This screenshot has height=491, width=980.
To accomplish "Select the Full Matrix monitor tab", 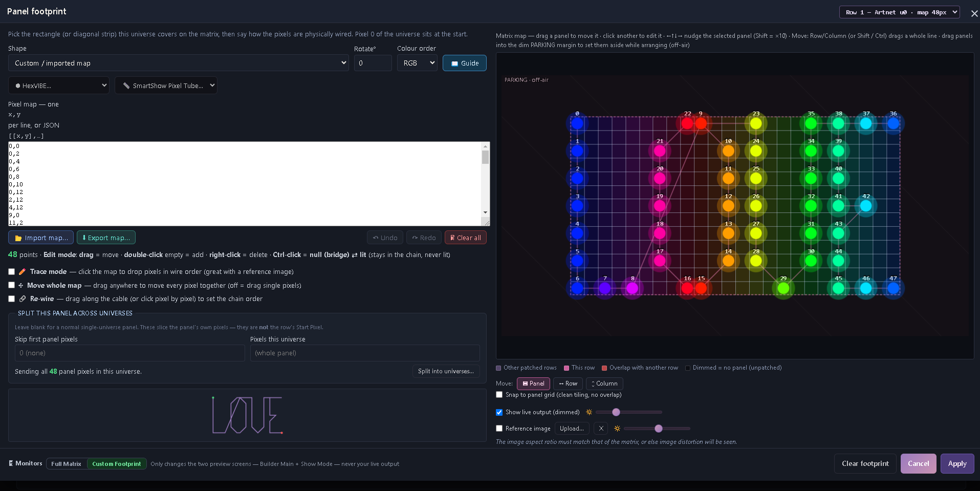I will coord(67,464).
